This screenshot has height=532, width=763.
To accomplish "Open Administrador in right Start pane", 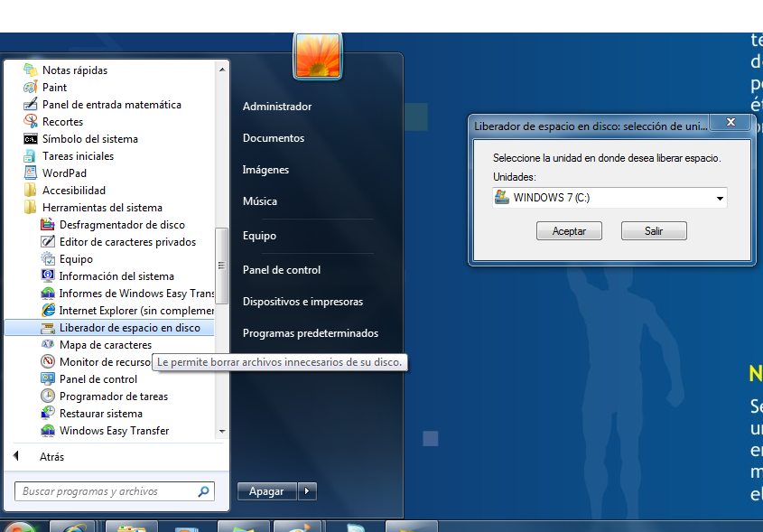I will click(x=277, y=106).
